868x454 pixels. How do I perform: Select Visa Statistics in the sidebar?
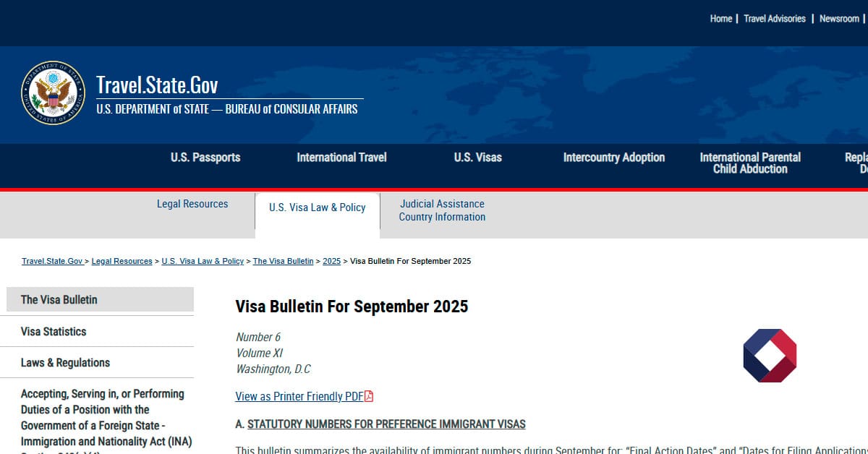[54, 332]
